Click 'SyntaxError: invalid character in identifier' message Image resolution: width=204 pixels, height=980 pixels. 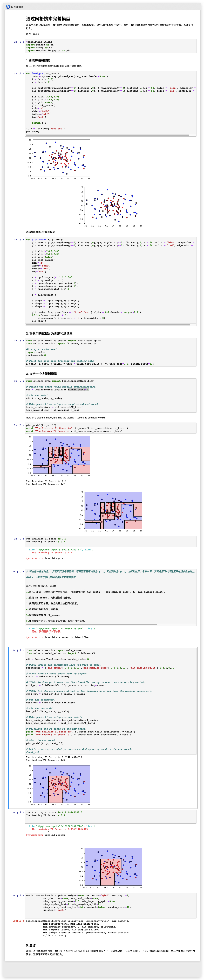(57, 637)
